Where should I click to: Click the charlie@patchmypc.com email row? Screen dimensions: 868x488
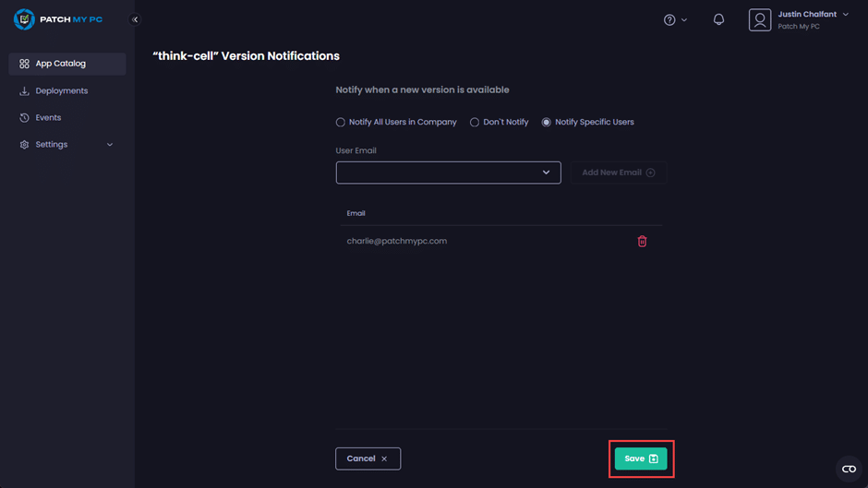point(397,242)
